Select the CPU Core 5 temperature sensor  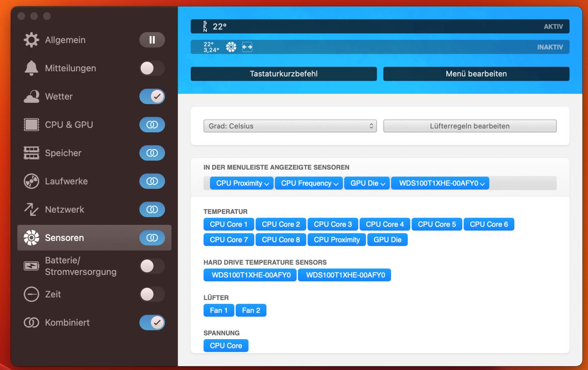(437, 224)
